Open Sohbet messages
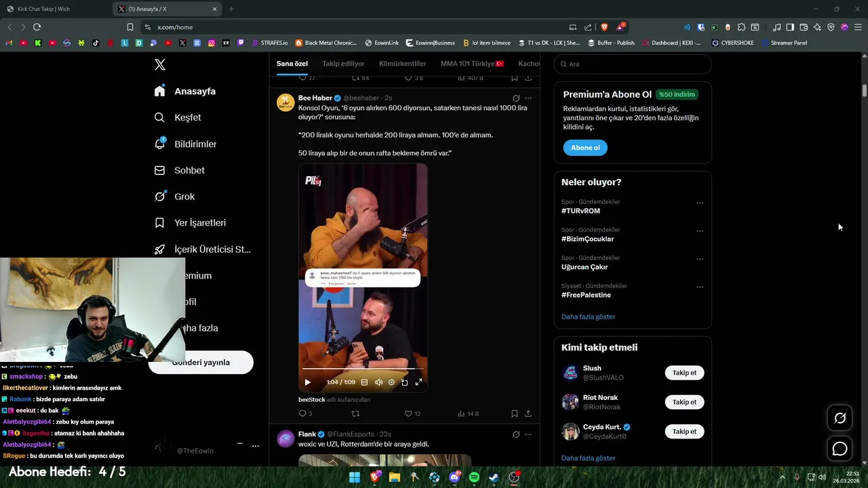This screenshot has width=868, height=488. point(180,170)
